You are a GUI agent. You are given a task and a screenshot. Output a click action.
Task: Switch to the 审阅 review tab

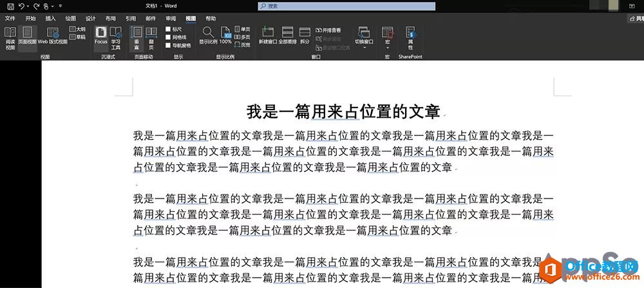point(170,19)
